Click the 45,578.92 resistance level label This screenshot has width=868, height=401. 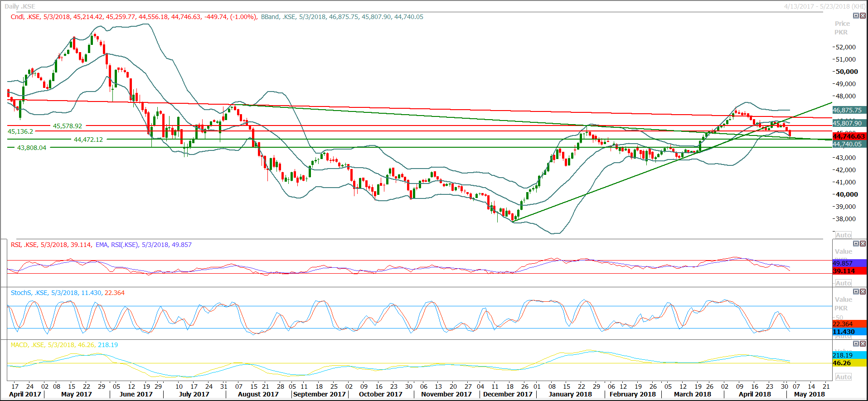pos(68,126)
